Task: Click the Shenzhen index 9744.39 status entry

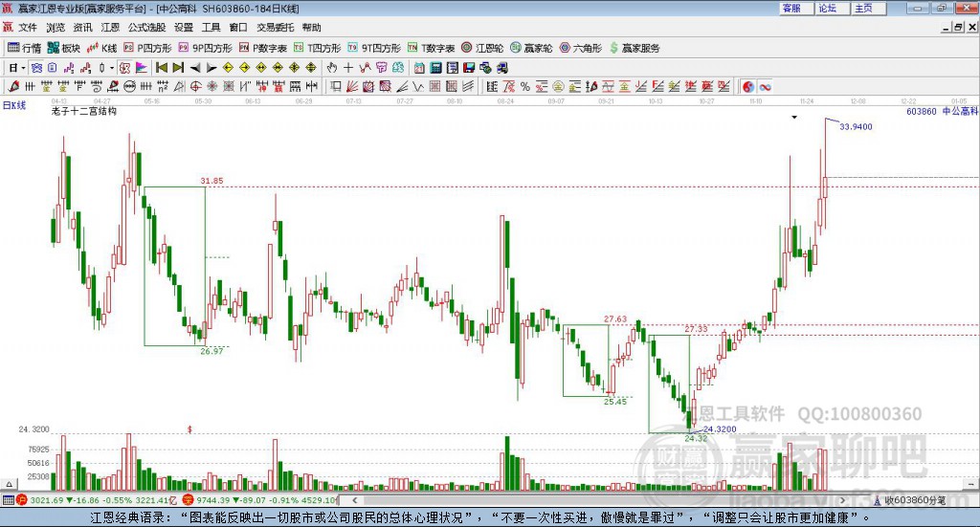Action: [x=260, y=500]
